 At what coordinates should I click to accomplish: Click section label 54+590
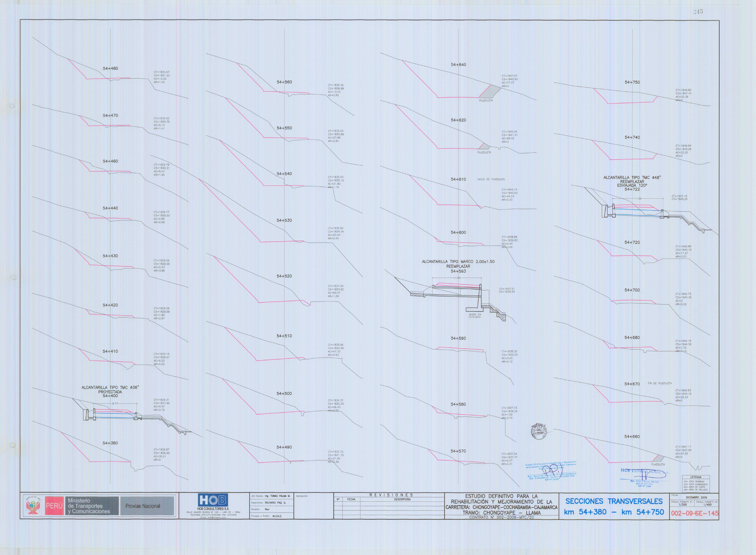pos(458,338)
